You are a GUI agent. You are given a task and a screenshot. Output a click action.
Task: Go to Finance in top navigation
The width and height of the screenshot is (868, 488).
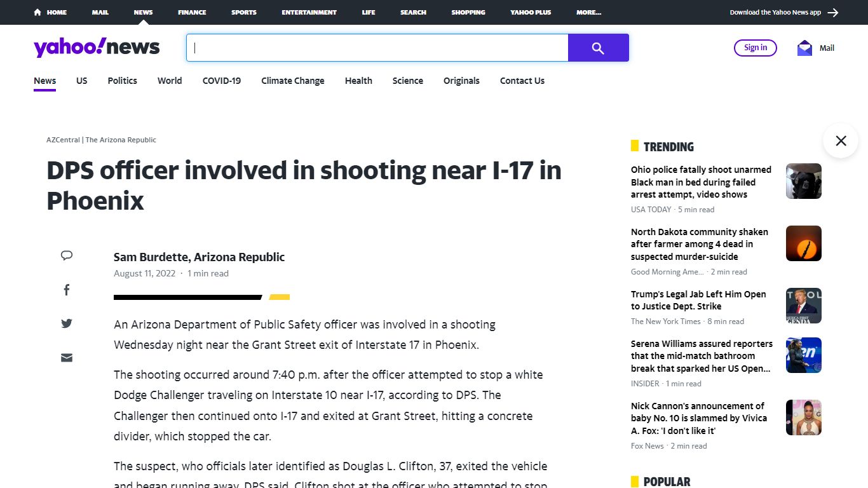[192, 12]
